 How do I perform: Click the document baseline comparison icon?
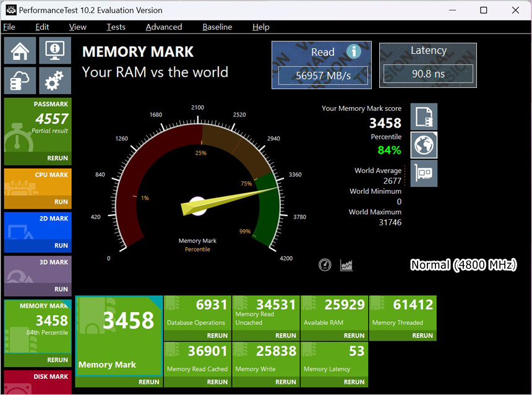pyautogui.click(x=424, y=116)
